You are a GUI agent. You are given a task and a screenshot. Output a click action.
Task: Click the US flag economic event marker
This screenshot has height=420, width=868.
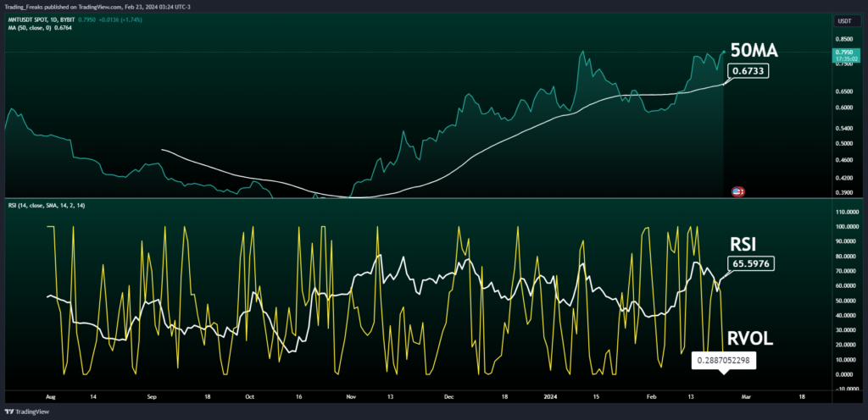(x=738, y=191)
